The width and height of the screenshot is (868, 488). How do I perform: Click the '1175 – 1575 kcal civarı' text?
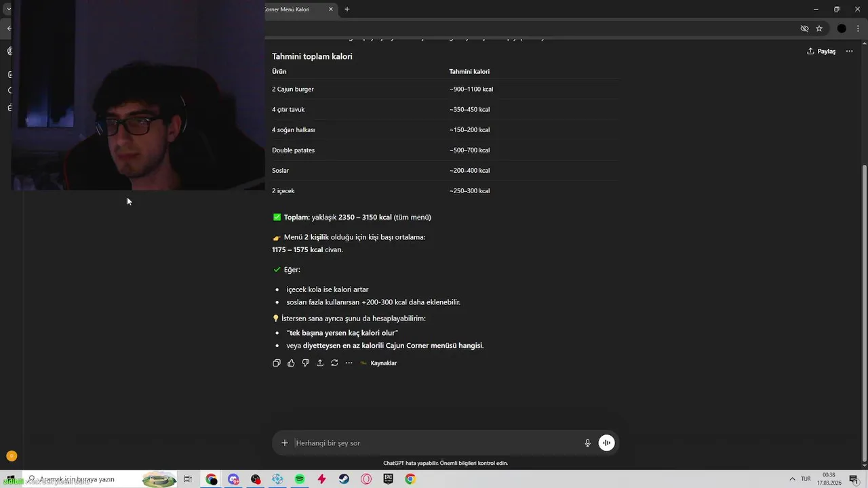(307, 250)
